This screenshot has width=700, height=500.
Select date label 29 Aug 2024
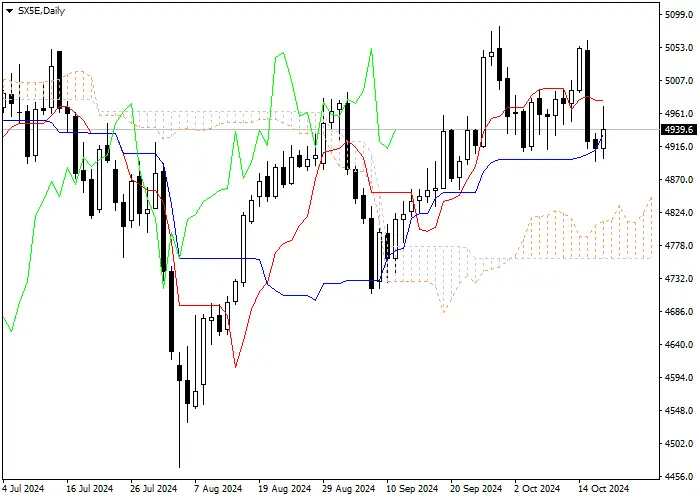349,489
